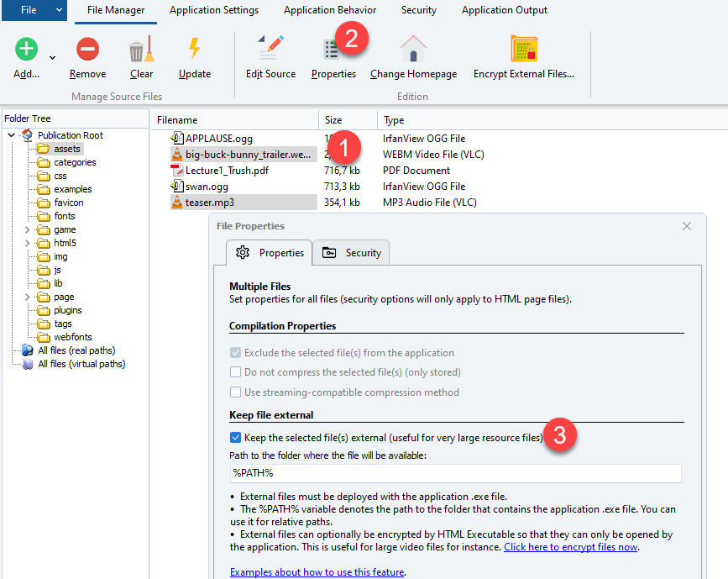Viewport: 728px width, 579px height.
Task: Open the Add button dropdown arrow
Action: (x=52, y=58)
